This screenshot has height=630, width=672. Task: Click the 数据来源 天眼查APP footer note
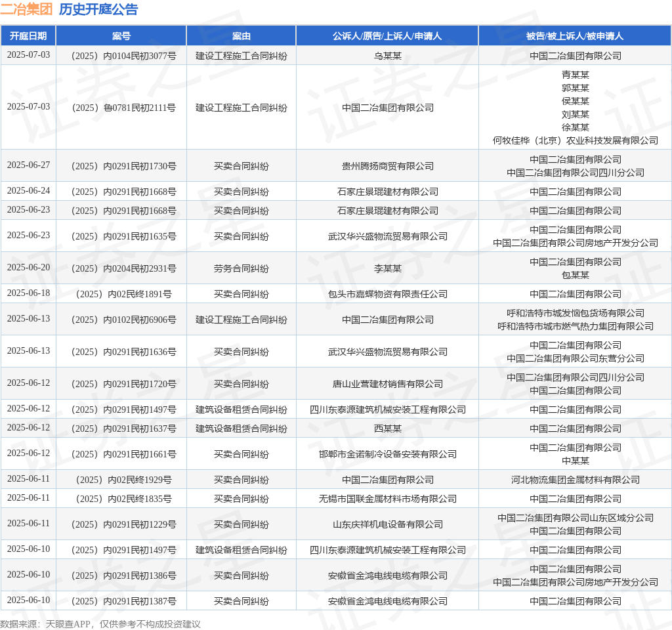click(x=100, y=624)
